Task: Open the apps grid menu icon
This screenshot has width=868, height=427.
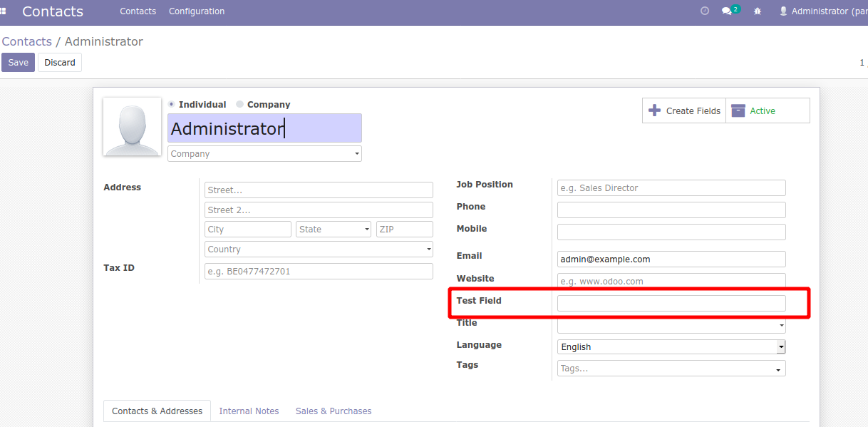Action: pos(4,11)
